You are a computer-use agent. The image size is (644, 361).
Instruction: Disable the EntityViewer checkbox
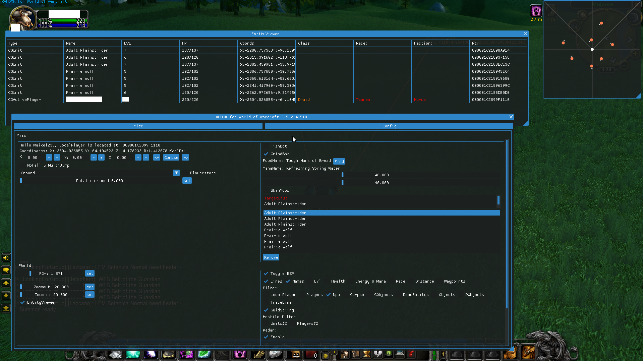22,302
